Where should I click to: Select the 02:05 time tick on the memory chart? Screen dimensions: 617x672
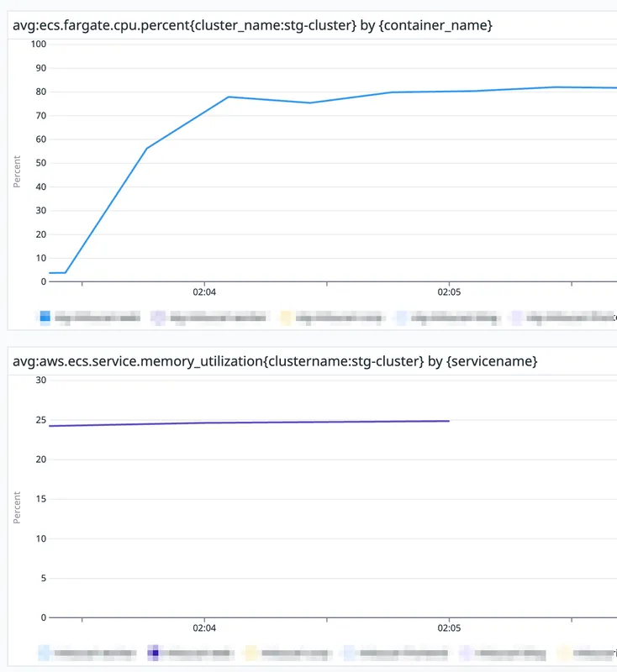tap(449, 628)
